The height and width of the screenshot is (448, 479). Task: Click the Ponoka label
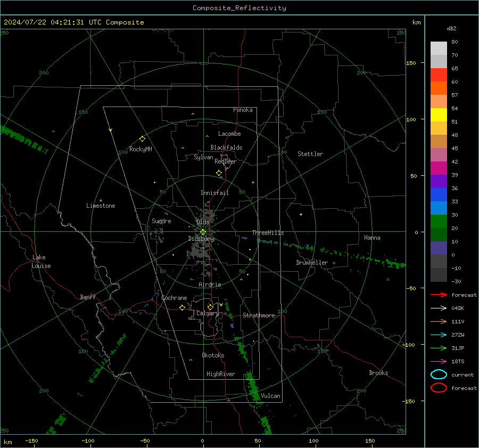(243, 110)
